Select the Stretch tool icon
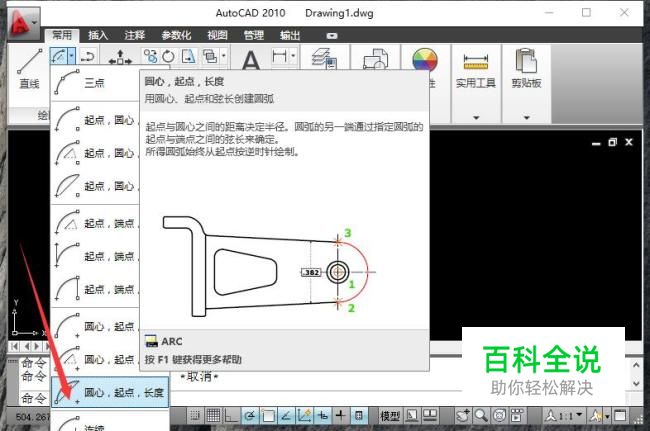The image size is (650, 431). pos(189,56)
